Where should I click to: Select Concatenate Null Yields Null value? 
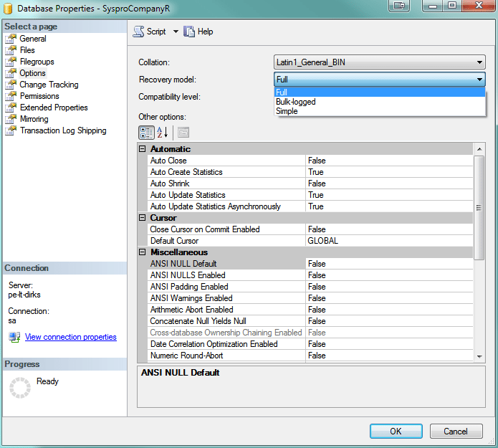[x=389, y=320]
